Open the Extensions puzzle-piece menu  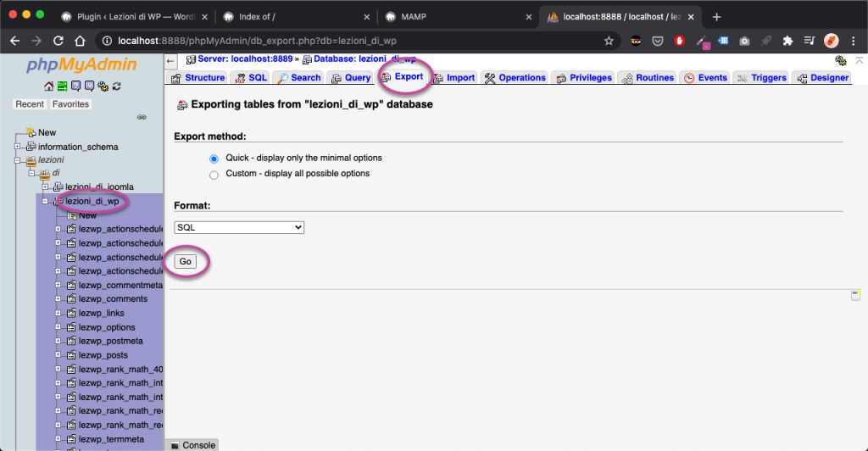[787, 41]
